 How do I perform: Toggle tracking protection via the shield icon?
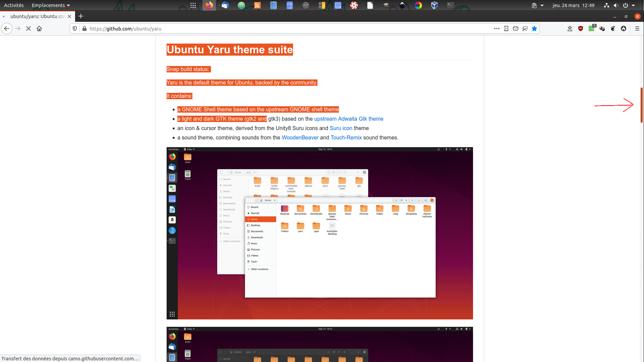click(x=74, y=28)
